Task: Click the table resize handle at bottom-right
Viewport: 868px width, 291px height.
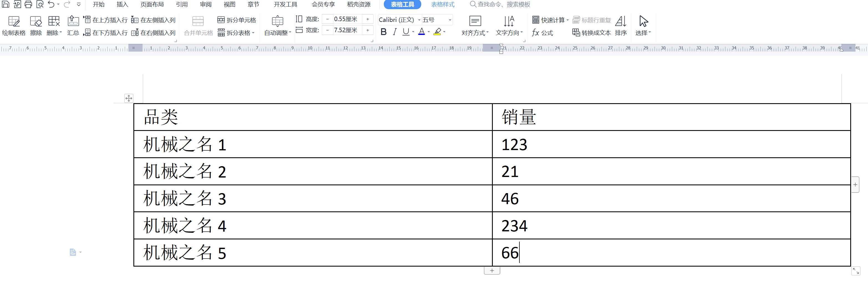Action: tap(856, 271)
